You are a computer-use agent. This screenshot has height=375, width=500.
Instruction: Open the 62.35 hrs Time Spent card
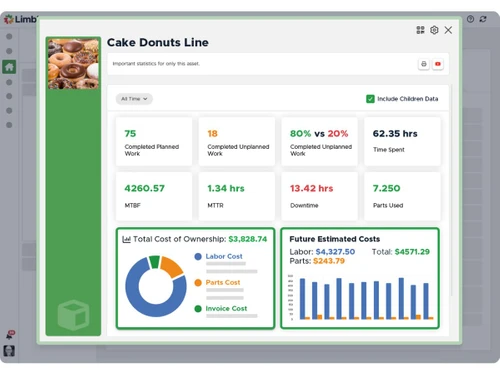tap(402, 141)
